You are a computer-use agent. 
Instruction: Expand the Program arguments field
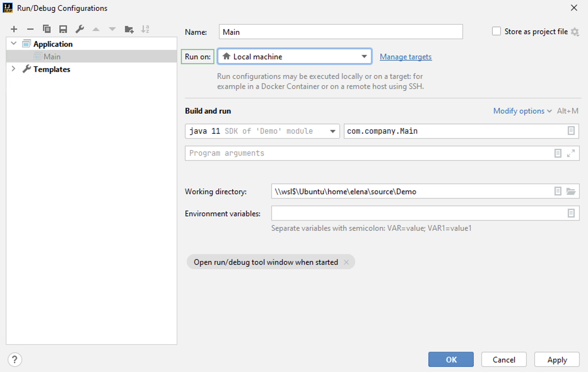coord(571,153)
